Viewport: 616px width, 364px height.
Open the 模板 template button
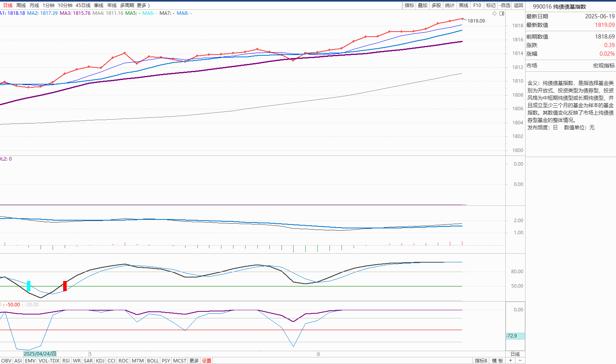pos(497,361)
